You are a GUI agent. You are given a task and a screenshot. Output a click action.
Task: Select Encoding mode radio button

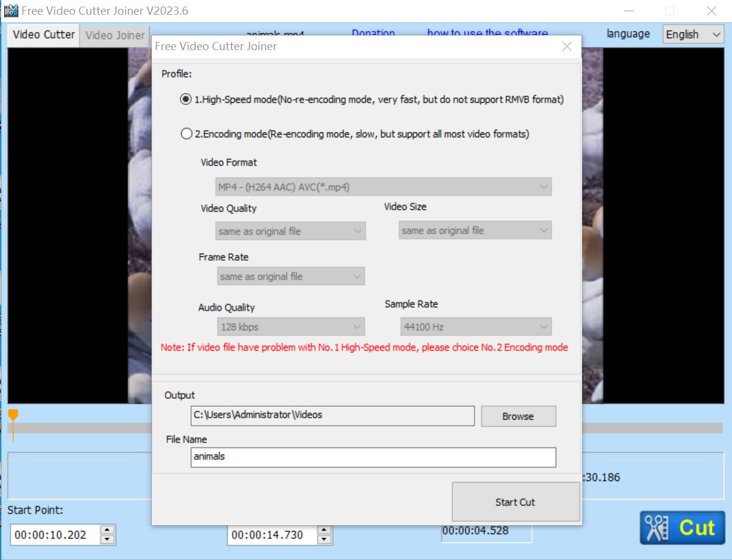tap(186, 134)
